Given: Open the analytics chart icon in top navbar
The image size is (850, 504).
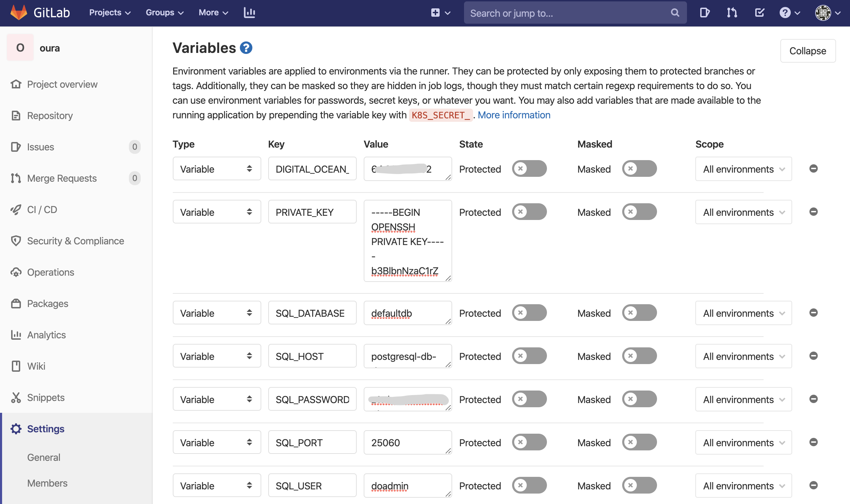Looking at the screenshot, I should [249, 13].
